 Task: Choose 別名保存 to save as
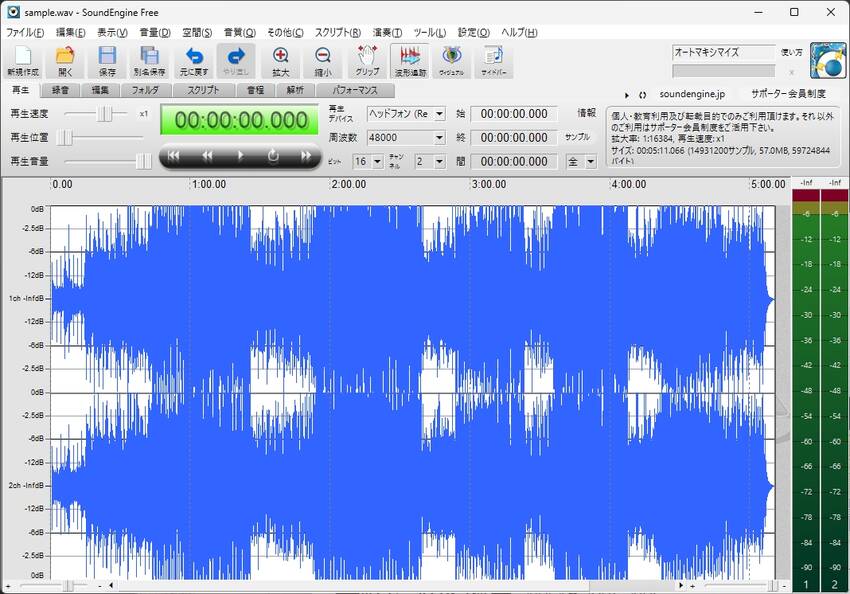(149, 61)
